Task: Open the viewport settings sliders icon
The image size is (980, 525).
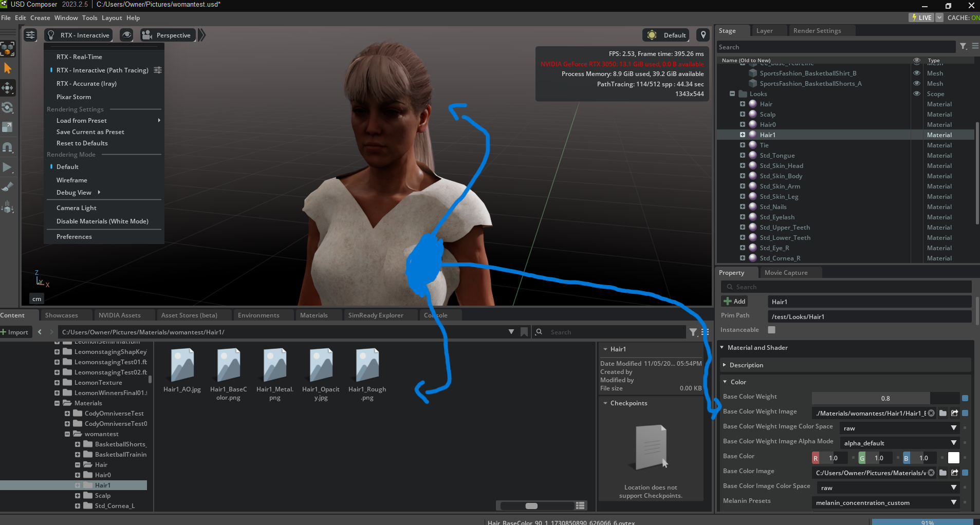Action: tap(30, 35)
